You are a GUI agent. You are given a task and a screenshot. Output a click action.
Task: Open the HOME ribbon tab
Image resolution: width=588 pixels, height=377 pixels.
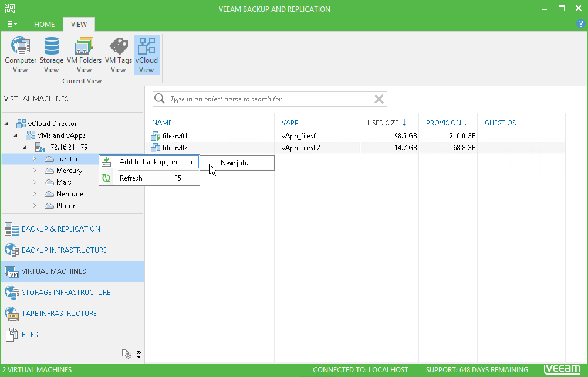[44, 25]
